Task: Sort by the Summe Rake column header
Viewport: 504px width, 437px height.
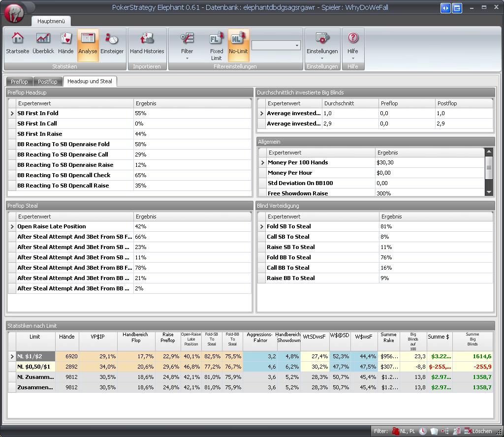Action: click(388, 341)
